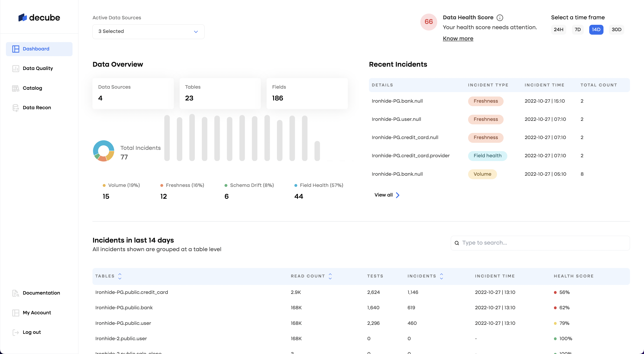Click the Know more link

coord(458,39)
